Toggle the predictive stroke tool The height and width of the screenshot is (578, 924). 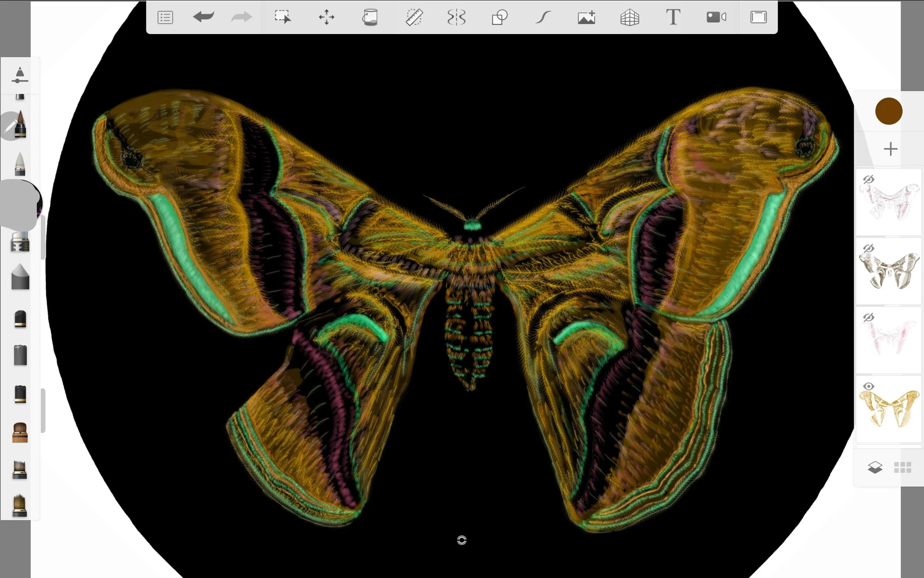[x=543, y=17]
